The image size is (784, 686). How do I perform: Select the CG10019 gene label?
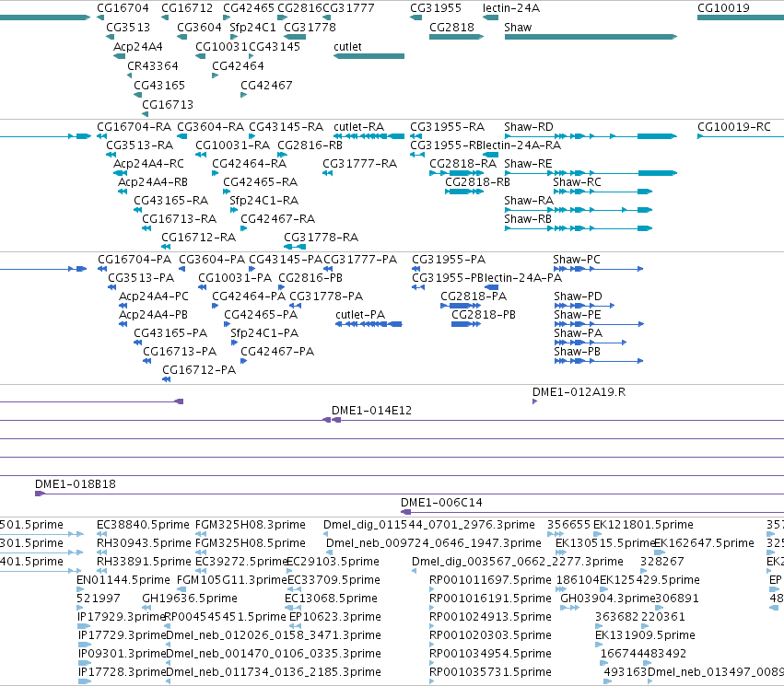tap(723, 8)
